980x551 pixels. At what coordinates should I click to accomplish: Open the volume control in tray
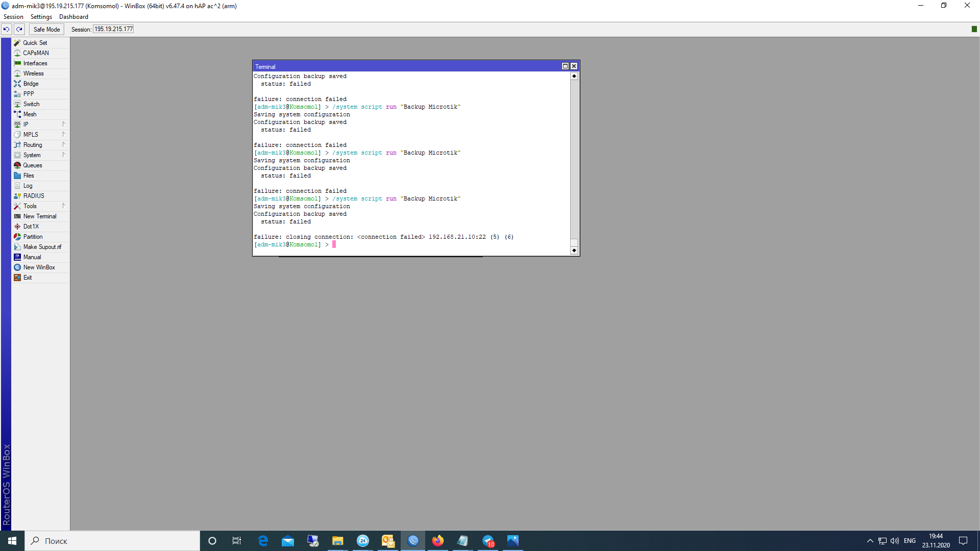click(895, 541)
